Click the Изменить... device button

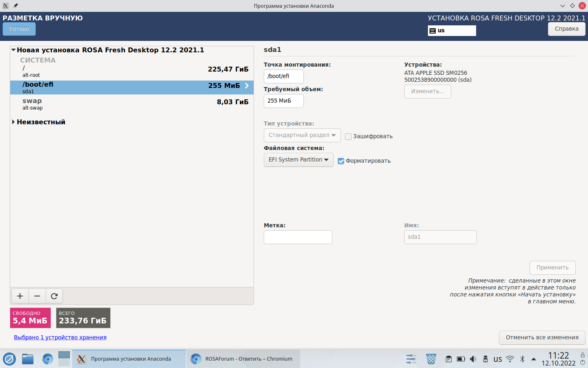[428, 92]
